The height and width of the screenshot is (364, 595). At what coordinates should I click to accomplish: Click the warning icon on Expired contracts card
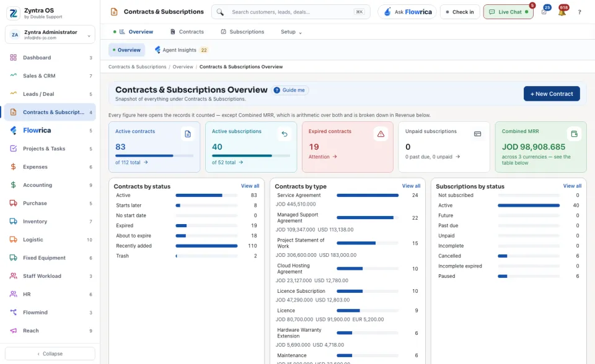pyautogui.click(x=381, y=134)
